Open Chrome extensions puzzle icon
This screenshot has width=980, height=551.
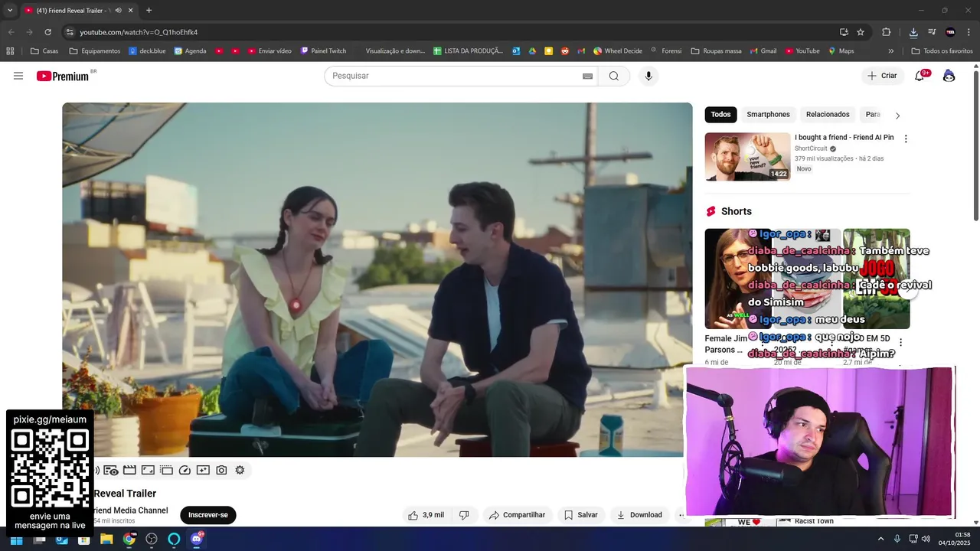tap(887, 32)
